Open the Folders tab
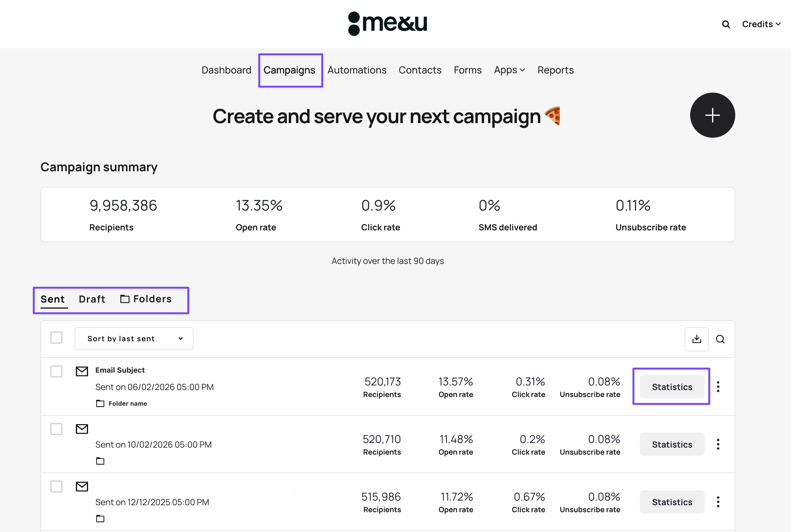The width and height of the screenshot is (791, 532). pyautogui.click(x=146, y=299)
